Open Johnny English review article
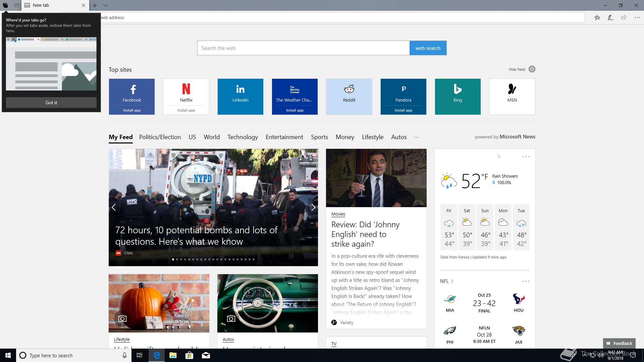This screenshot has height=362, width=644. pos(365,234)
